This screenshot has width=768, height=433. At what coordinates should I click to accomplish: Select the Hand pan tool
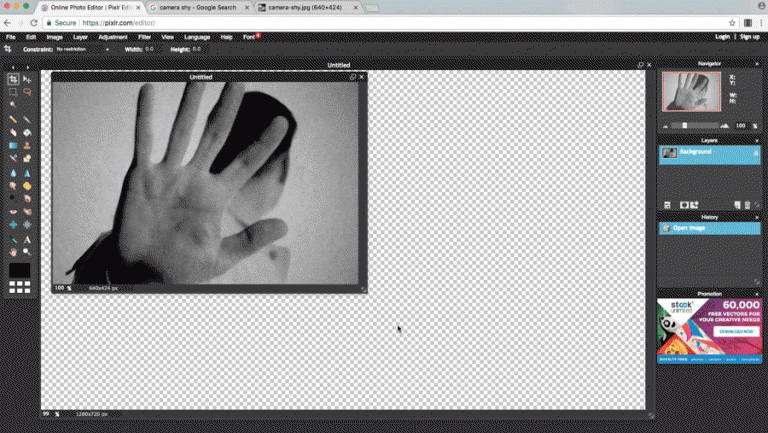coord(13,252)
